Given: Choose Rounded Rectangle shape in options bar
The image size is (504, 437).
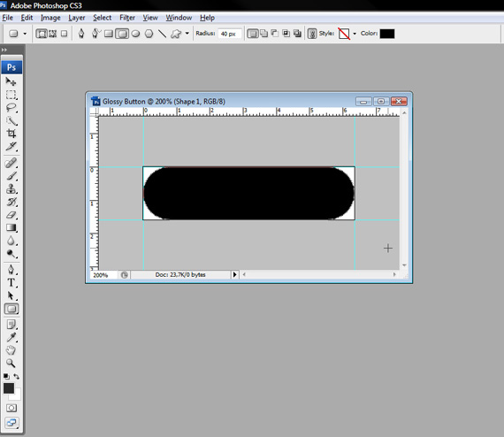Looking at the screenshot, I should click(122, 34).
